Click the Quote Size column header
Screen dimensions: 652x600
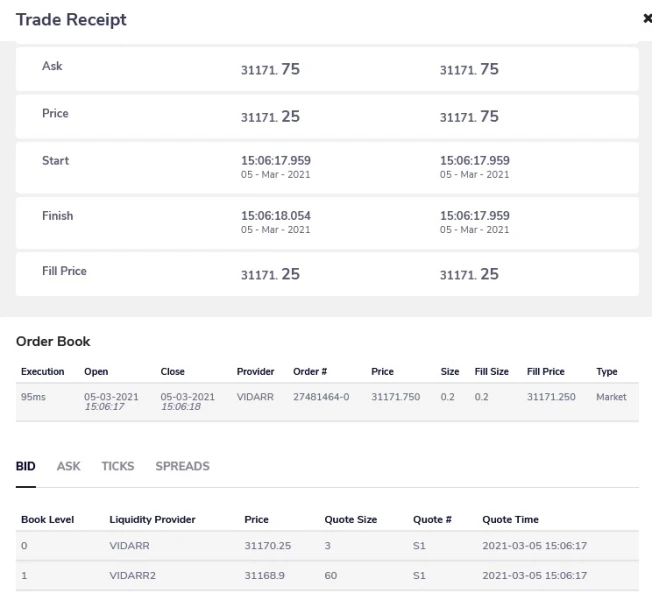351,520
